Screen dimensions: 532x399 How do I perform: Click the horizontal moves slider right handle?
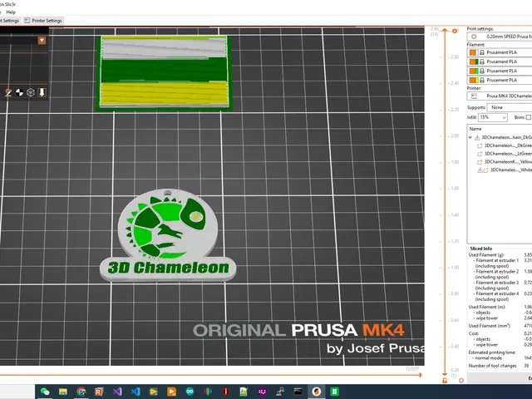[x=420, y=375]
